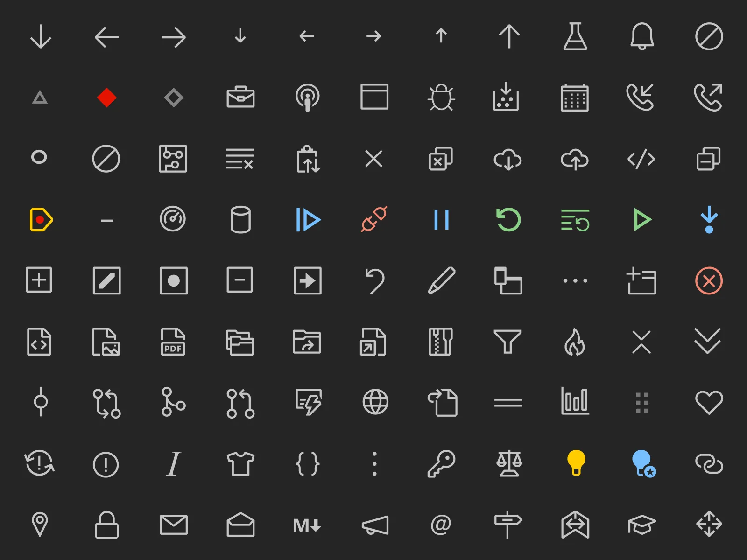Click the cloud download icon
The image size is (747, 560).
508,159
